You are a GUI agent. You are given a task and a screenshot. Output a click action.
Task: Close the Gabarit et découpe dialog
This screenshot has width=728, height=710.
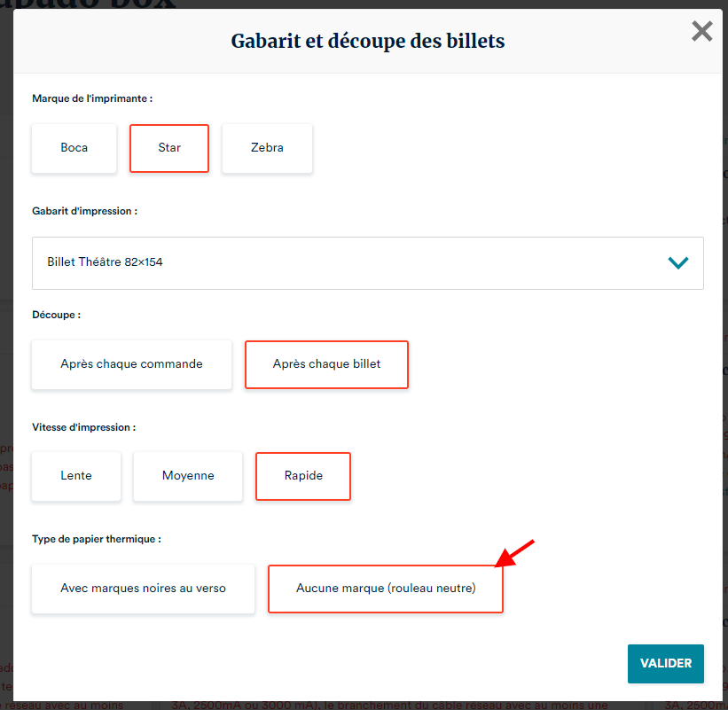coord(701,32)
